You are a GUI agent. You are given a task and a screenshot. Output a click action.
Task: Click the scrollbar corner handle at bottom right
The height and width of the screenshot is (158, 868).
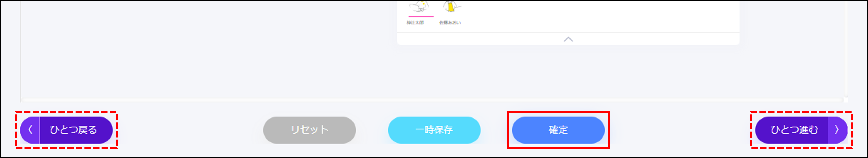point(846,100)
